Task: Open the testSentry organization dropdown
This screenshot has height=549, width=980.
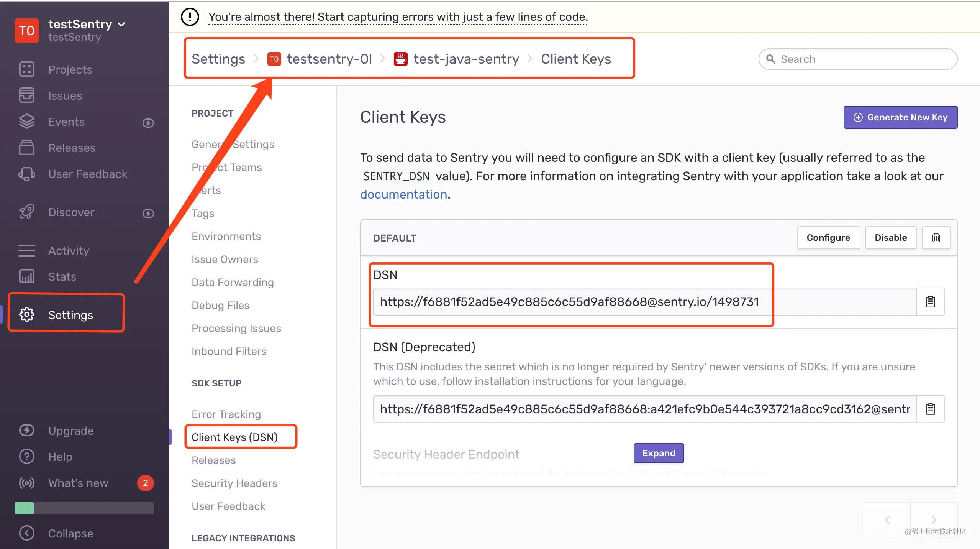Action: tap(87, 24)
